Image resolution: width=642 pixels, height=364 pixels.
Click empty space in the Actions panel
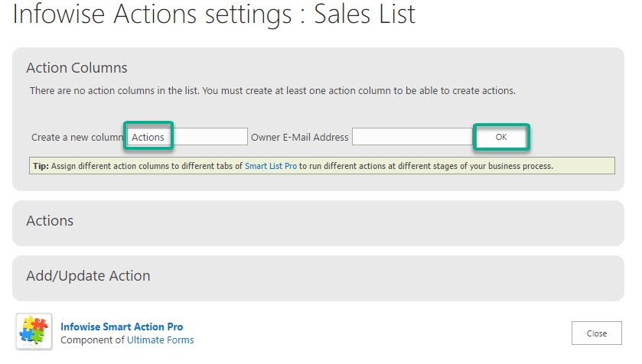(348, 223)
